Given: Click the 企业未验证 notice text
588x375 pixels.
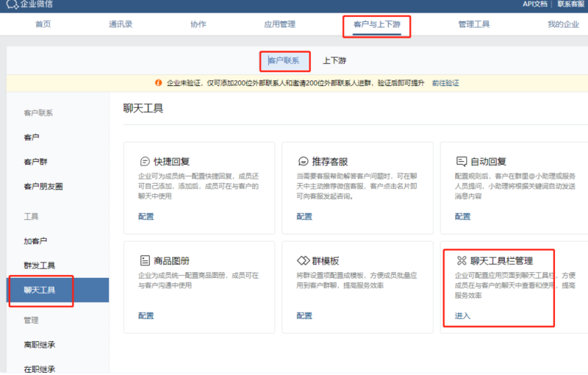Looking at the screenshot, I should pyautogui.click(x=295, y=83).
